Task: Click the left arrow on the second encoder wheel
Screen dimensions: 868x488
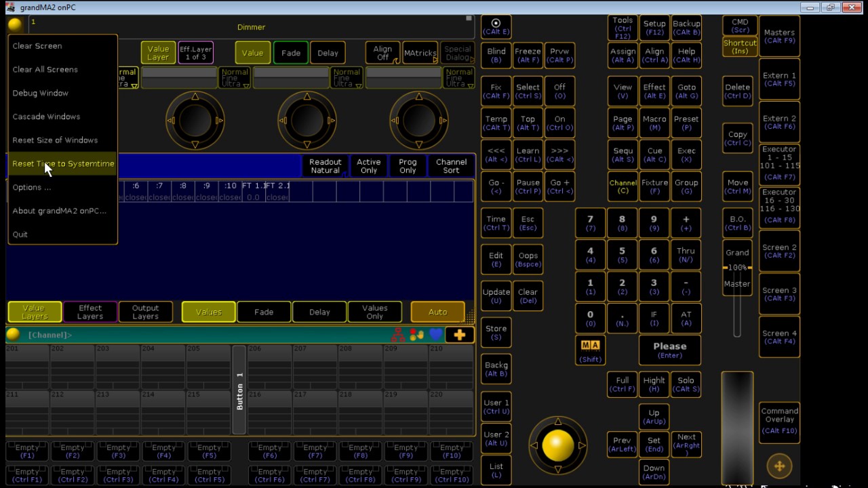Action: [x=283, y=121]
